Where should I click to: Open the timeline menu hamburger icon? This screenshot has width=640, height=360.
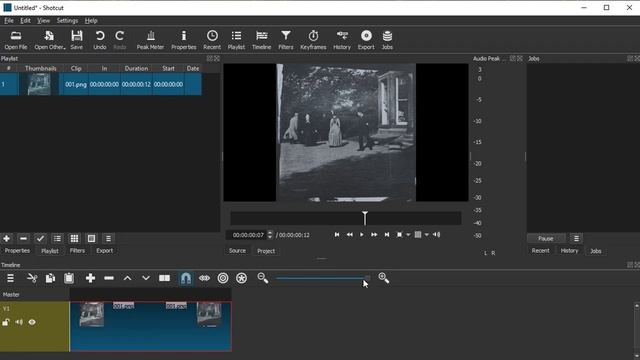coord(11,278)
